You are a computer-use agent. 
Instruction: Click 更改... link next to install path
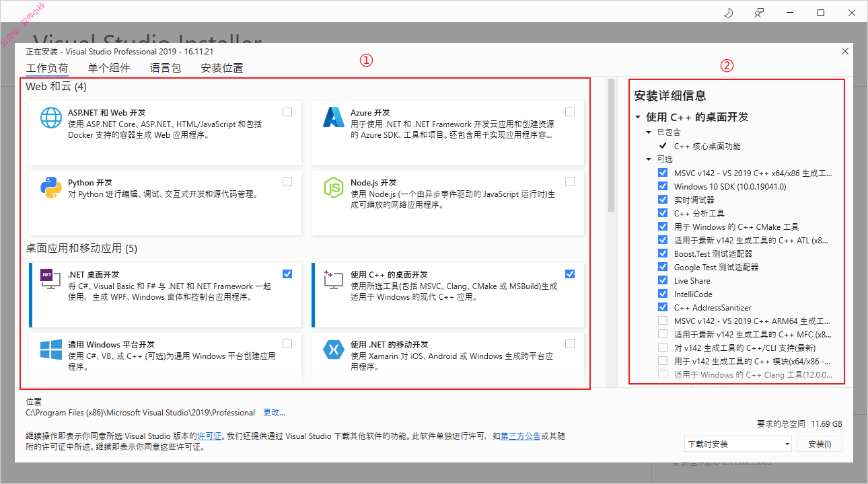pos(274,412)
